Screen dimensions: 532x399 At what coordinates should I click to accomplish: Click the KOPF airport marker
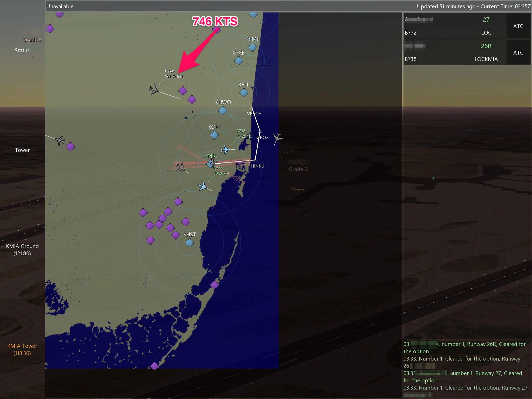[x=214, y=135]
